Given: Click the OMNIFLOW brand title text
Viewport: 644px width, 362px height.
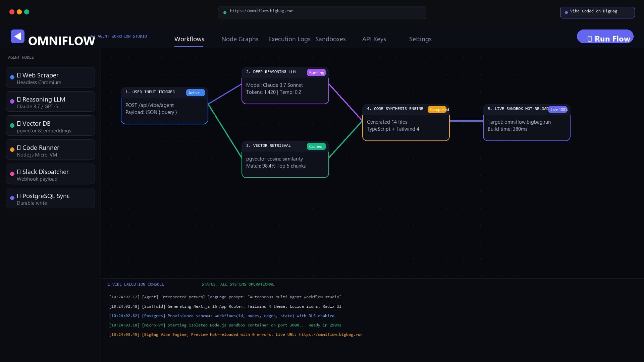Looking at the screenshot, I should (62, 41).
